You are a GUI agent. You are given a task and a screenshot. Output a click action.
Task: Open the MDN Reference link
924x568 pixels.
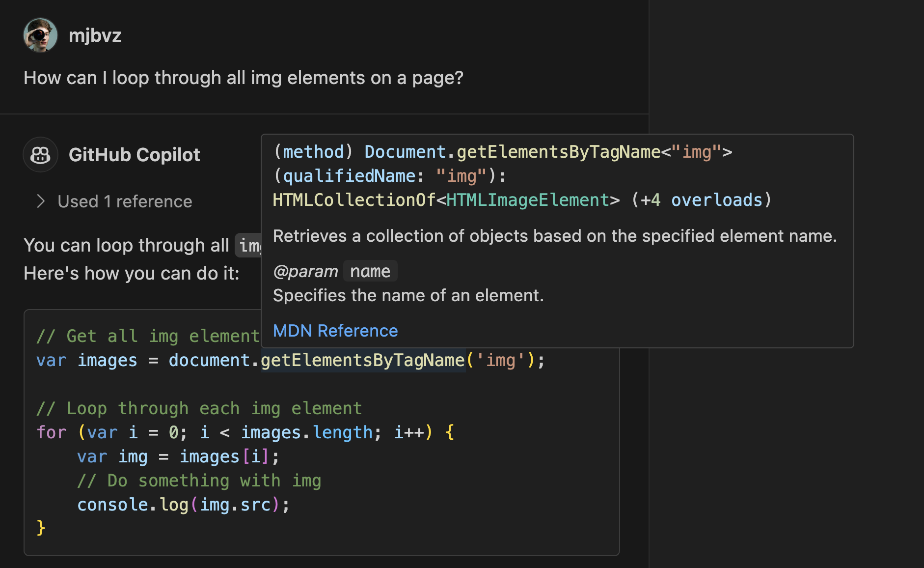(335, 330)
